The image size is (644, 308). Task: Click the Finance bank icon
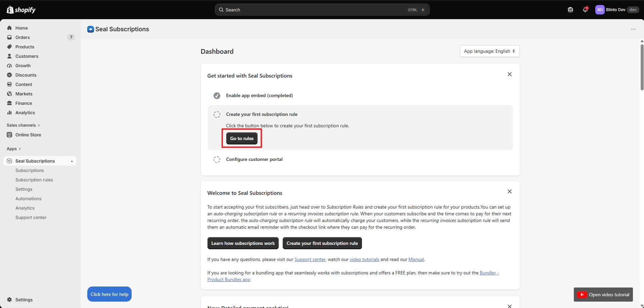[9, 103]
